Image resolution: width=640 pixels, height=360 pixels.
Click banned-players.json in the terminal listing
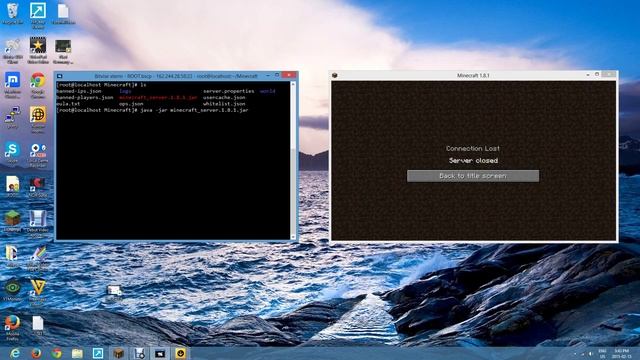[85, 98]
